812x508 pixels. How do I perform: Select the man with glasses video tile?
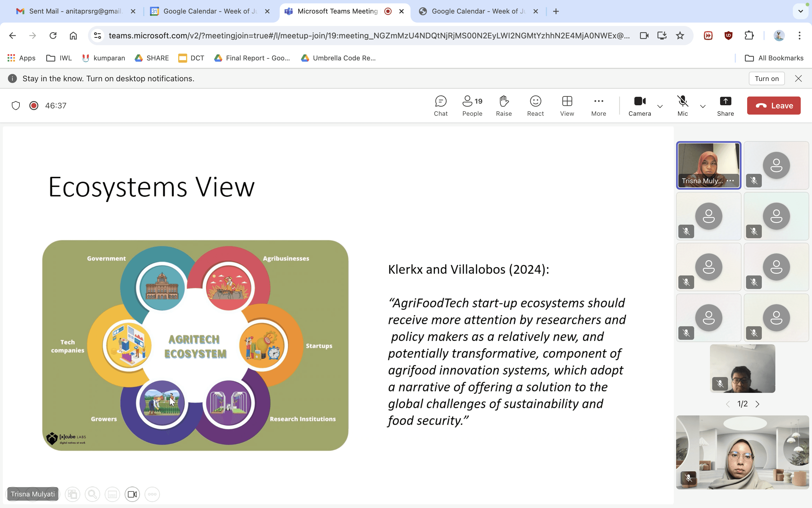tap(743, 369)
